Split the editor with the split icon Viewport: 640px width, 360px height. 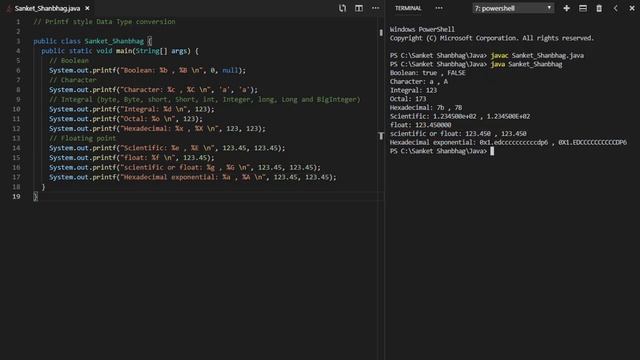(x=359, y=8)
